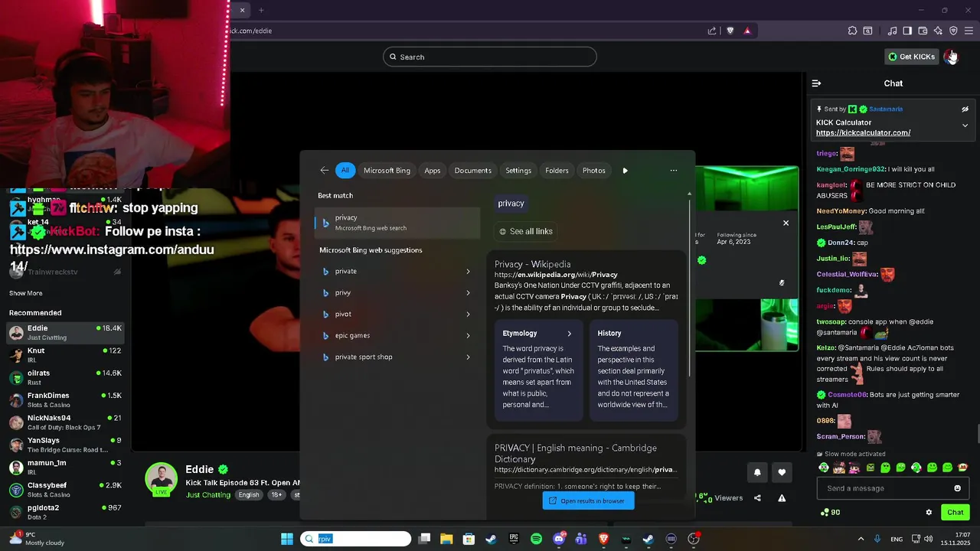Open Task View on taskbar
Screen dimensions: 980x551
[x=425, y=539]
